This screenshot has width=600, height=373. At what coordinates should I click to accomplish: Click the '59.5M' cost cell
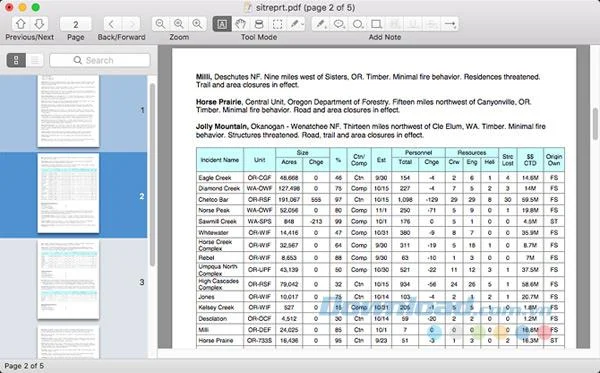[530, 200]
